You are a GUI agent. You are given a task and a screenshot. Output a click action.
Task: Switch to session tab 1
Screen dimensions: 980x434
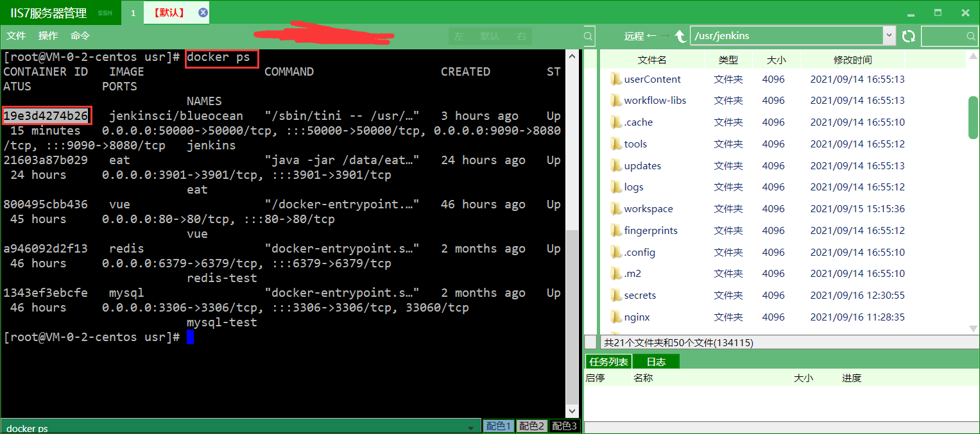(133, 12)
